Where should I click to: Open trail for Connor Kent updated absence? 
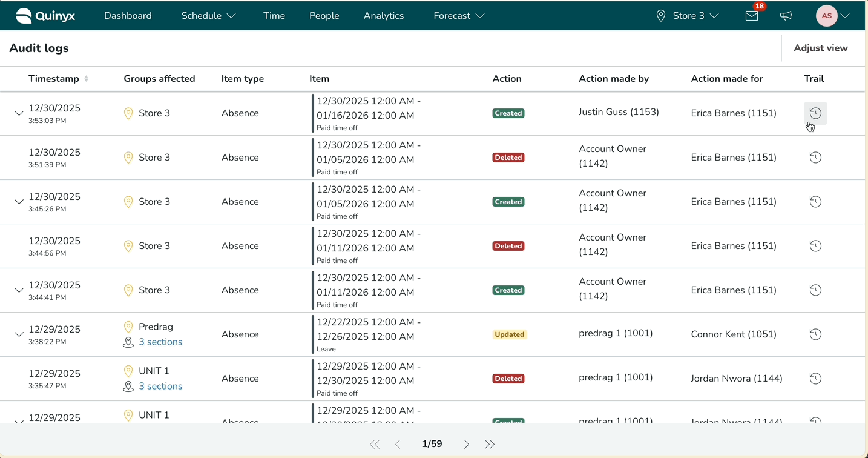[x=815, y=334]
